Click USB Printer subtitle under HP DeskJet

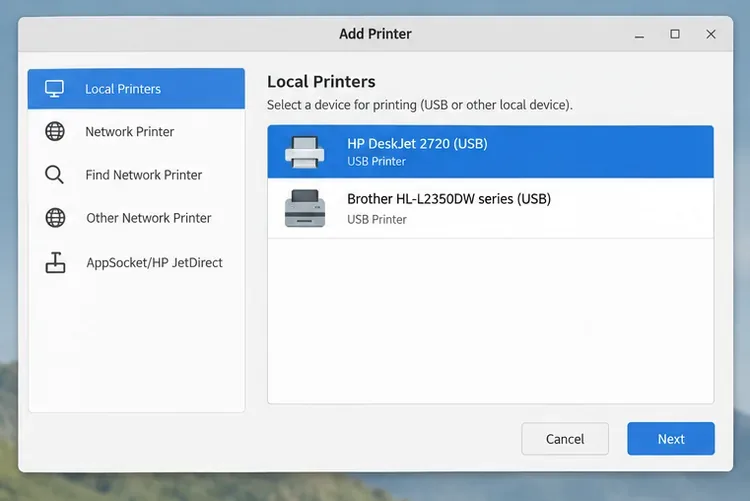(376, 162)
